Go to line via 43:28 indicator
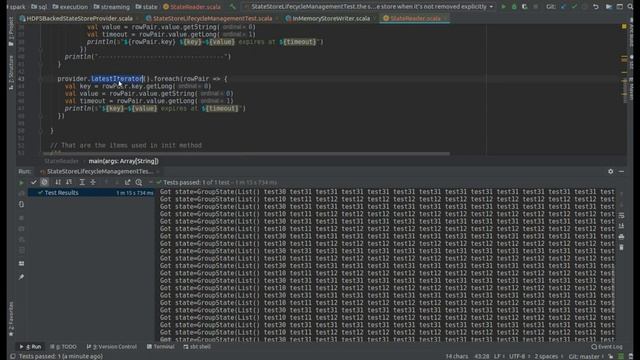The image size is (640, 360). (482, 356)
